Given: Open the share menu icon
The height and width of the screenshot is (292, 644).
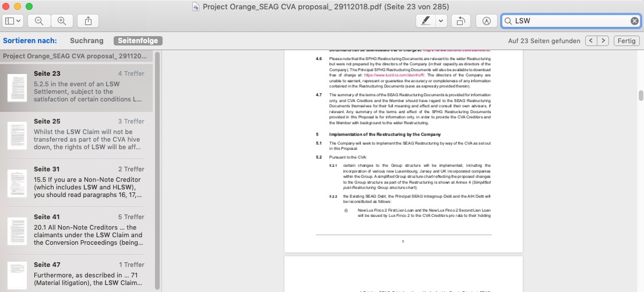Looking at the screenshot, I should click(88, 21).
